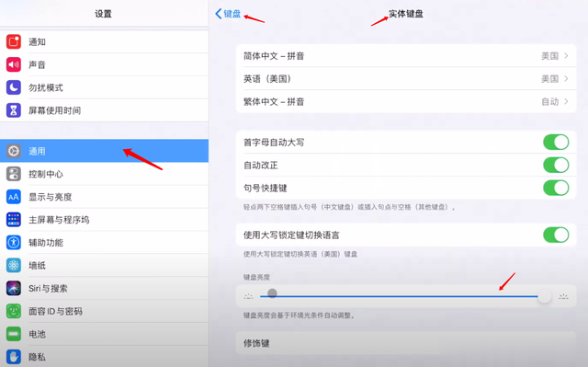Open the 修饰键 row
Viewport: 588px width, 367px height.
click(406, 343)
